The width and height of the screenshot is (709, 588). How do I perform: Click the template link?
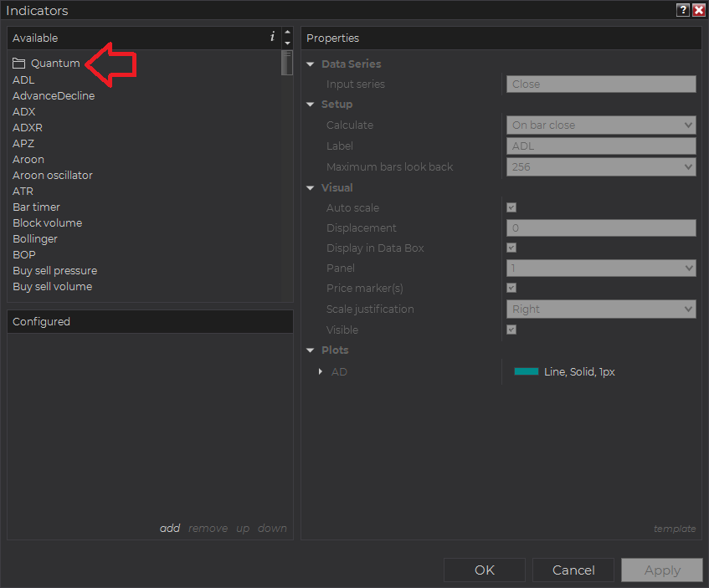675,529
